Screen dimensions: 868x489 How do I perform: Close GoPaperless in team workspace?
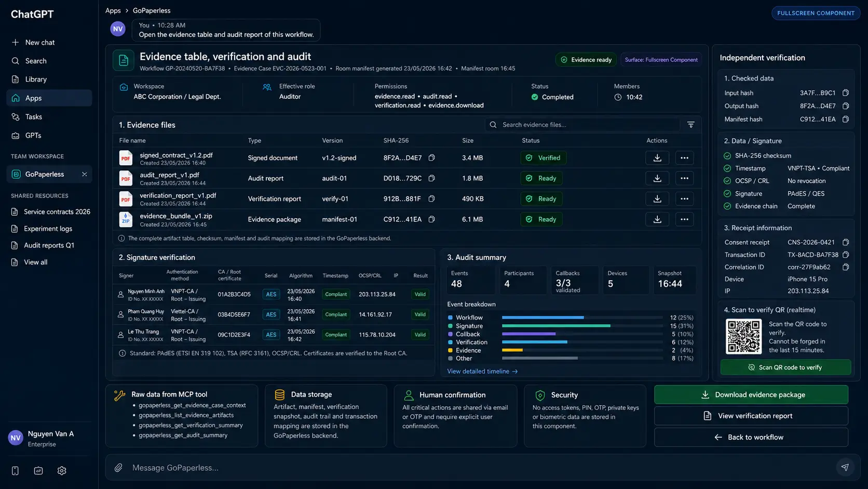point(84,174)
